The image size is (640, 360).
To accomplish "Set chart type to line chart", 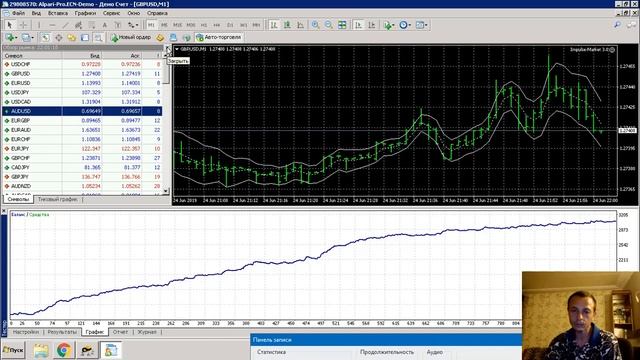I will click(x=300, y=25).
